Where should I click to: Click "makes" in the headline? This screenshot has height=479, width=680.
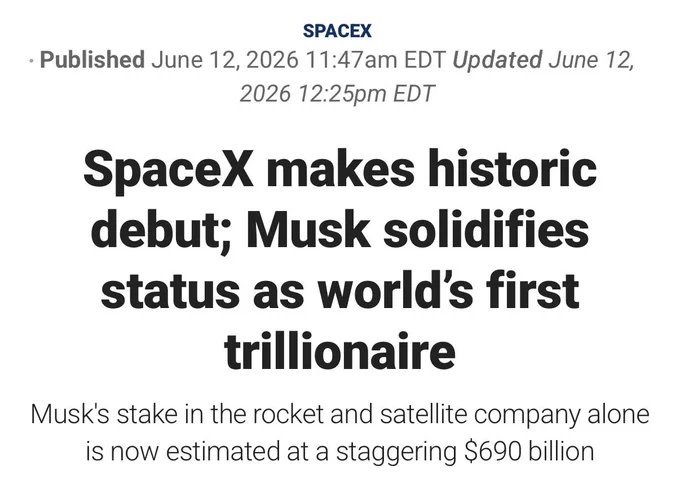[340, 169]
